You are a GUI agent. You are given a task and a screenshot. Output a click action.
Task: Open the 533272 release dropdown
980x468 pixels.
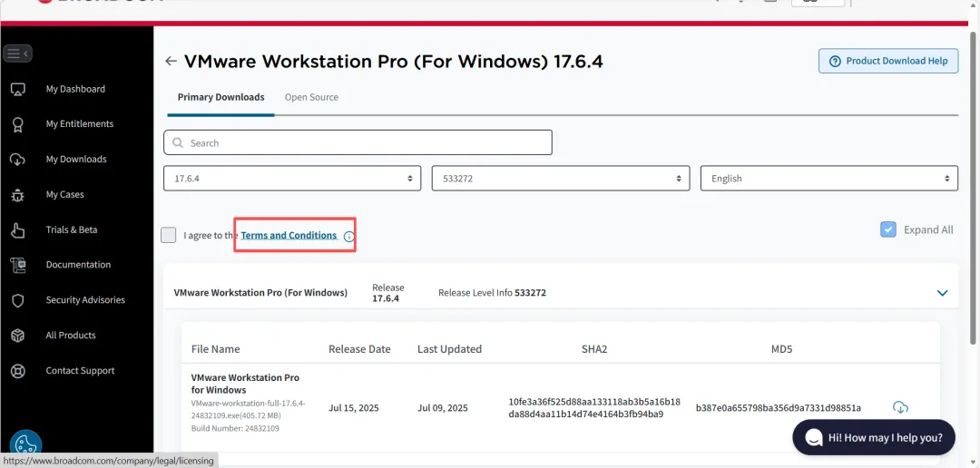pyautogui.click(x=561, y=178)
